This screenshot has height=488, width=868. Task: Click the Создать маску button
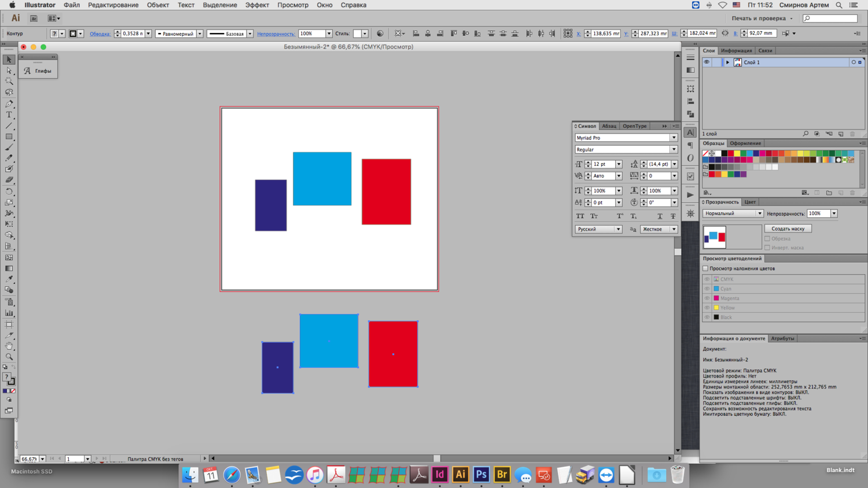click(x=788, y=228)
